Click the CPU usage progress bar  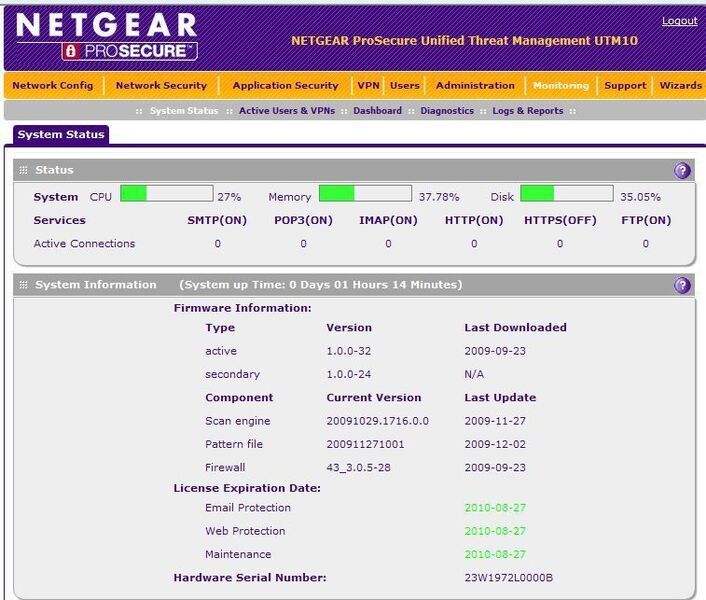166,194
